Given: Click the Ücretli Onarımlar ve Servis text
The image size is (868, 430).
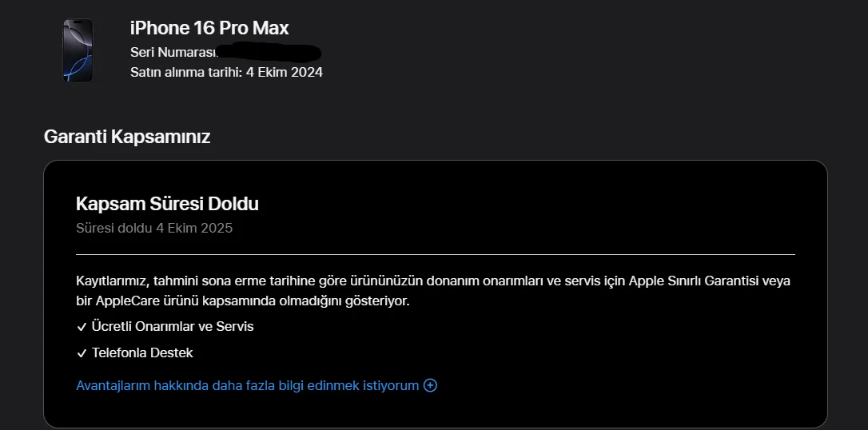Looking at the screenshot, I should tap(173, 327).
